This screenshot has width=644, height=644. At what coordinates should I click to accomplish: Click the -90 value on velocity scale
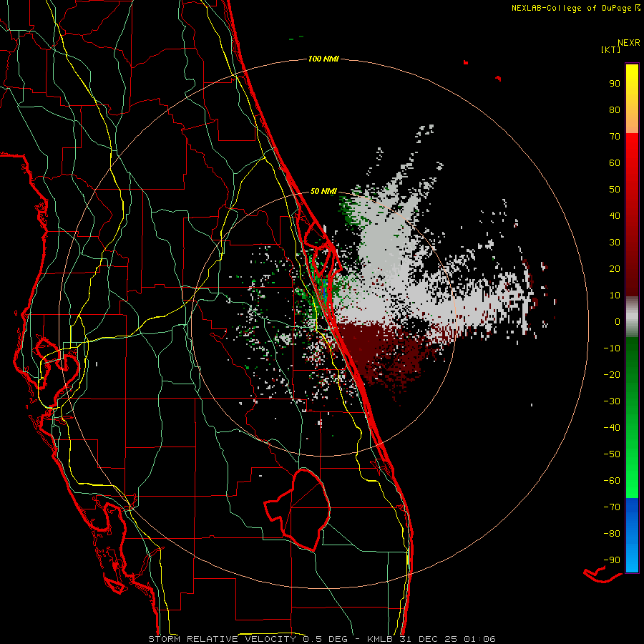[x=612, y=560]
